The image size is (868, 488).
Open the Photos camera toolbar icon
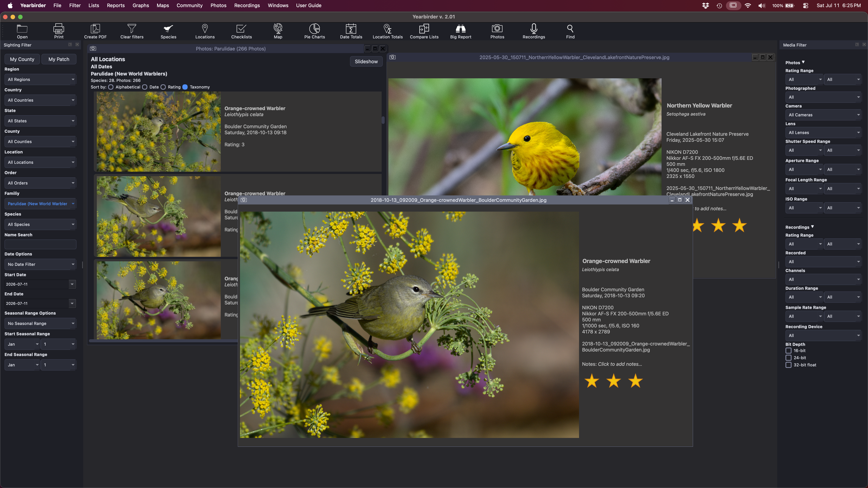[x=497, y=29]
